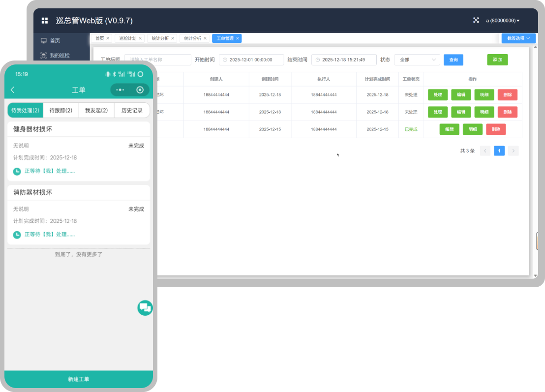Click the green 添加 button
The width and height of the screenshot is (545, 392).
pyautogui.click(x=497, y=60)
